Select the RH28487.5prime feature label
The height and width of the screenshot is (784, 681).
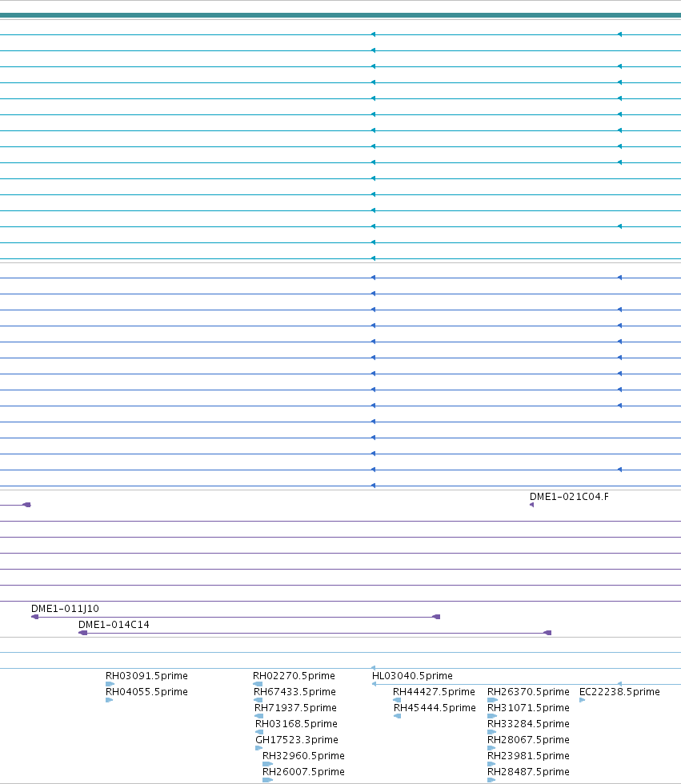[x=528, y=771]
